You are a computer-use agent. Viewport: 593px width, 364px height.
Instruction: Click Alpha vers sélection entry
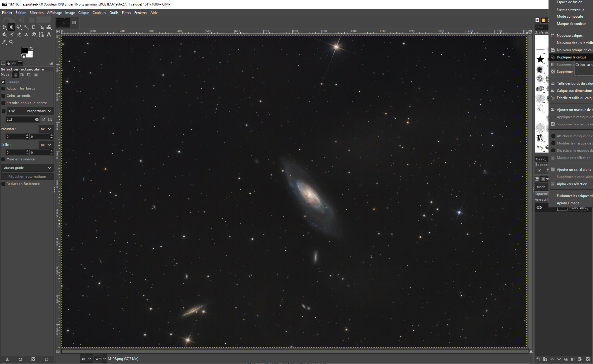(571, 184)
